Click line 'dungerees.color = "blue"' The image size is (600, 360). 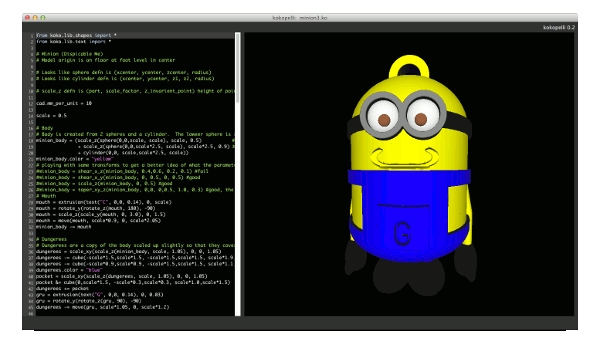(x=69, y=270)
